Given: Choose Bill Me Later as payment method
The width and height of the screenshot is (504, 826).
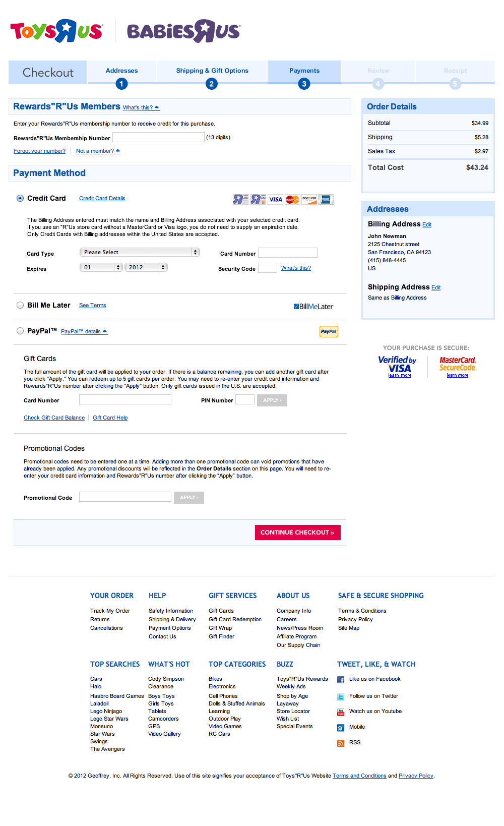Looking at the screenshot, I should coord(20,305).
